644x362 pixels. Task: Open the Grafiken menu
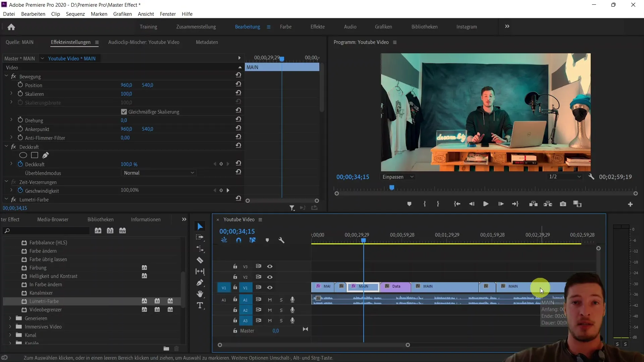click(122, 14)
